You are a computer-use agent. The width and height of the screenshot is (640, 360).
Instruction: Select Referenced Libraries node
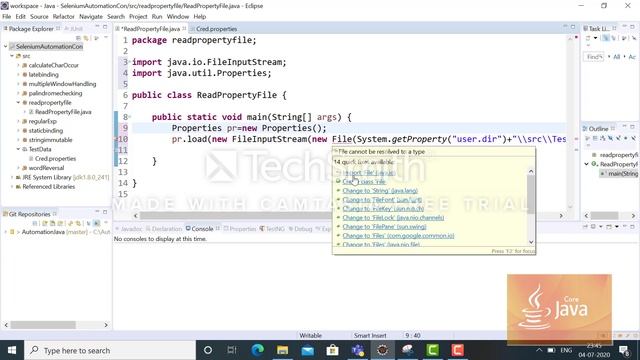point(48,187)
